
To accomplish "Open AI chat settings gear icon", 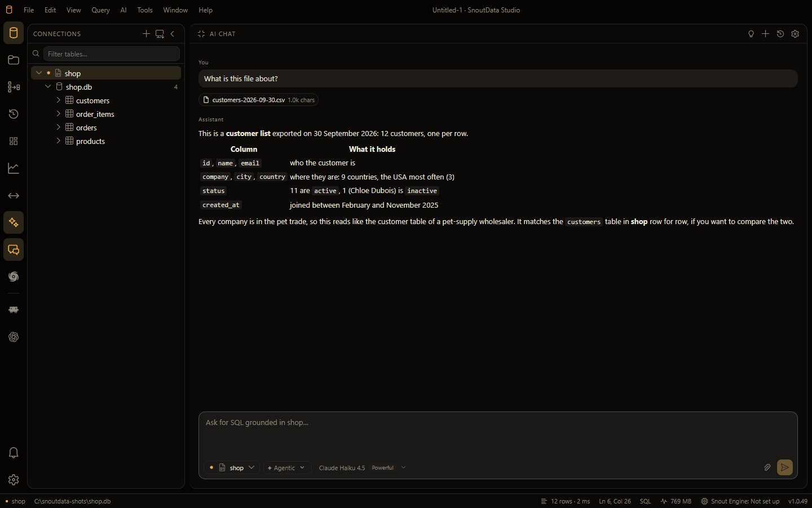I will [795, 34].
